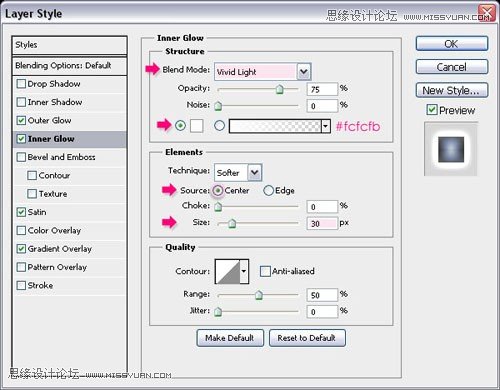Enable the Color Overlay checkbox
The width and height of the screenshot is (500, 390).
(21, 230)
